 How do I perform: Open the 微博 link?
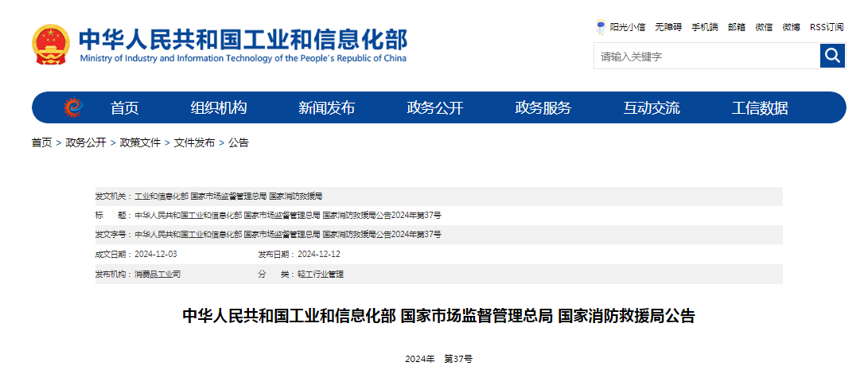click(791, 27)
